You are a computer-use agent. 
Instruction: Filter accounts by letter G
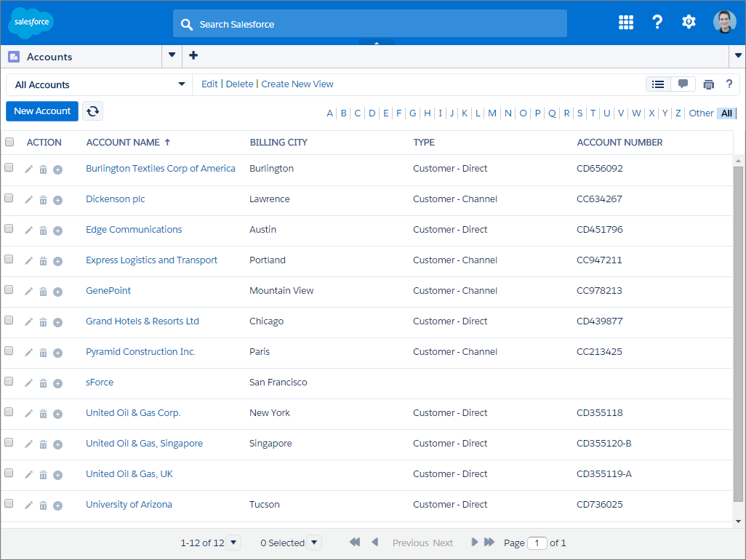pos(412,113)
